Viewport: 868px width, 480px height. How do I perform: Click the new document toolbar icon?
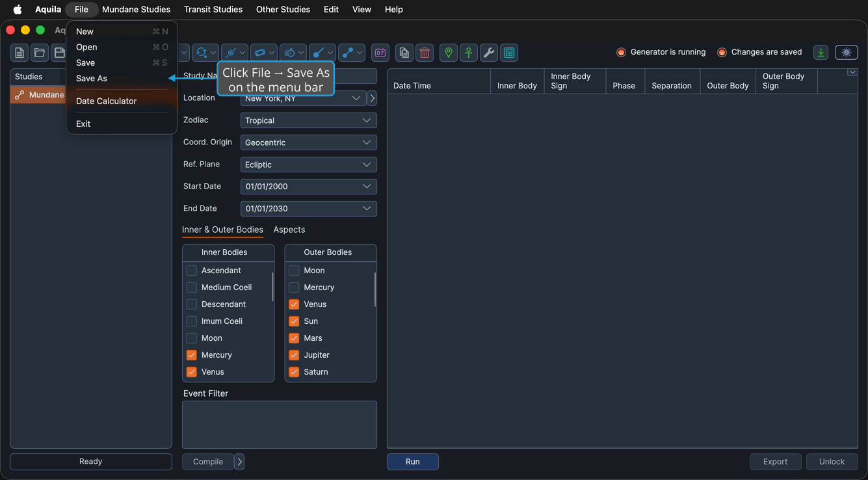[20, 53]
